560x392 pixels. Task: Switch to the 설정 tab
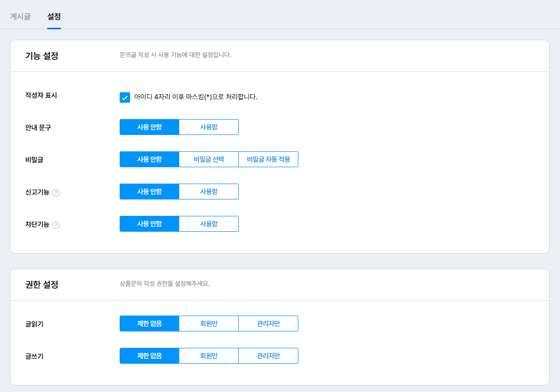[x=54, y=16]
